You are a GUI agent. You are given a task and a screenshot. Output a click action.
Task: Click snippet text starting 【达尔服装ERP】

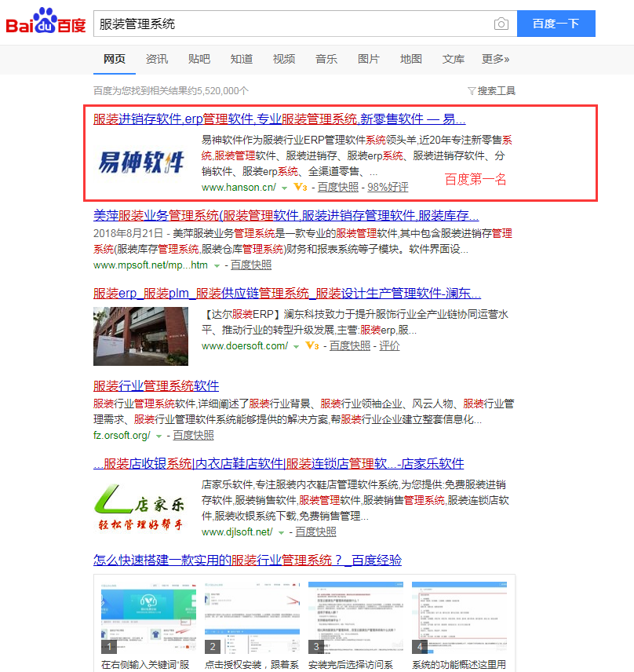click(x=355, y=323)
